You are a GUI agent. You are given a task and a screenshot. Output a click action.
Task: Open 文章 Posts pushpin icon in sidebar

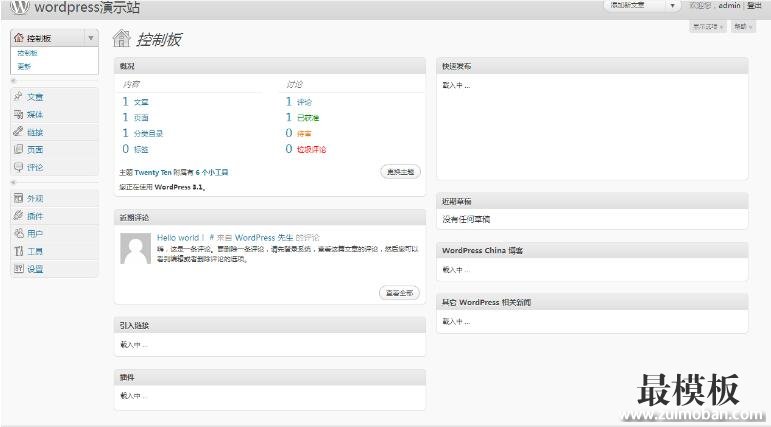(x=18, y=96)
